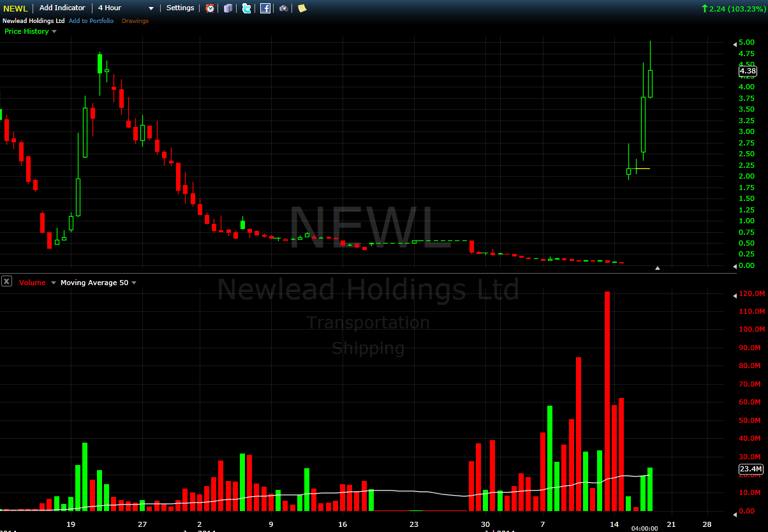Click the 23.4M volume value label

point(751,469)
